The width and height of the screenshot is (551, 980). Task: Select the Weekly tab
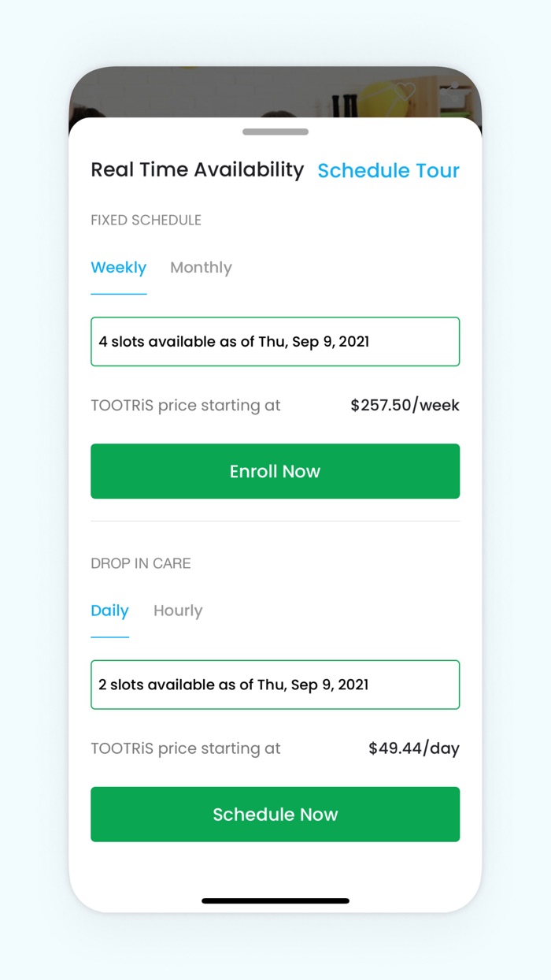pos(118,268)
